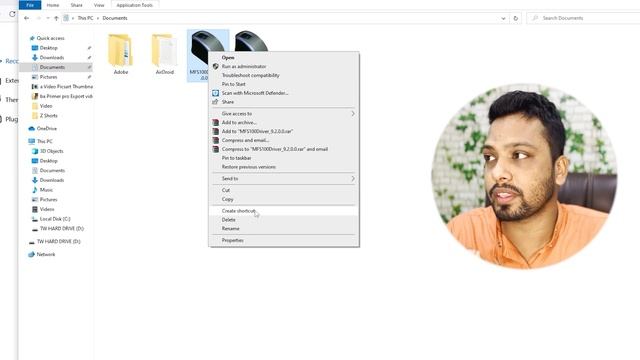This screenshot has width=640, height=360.
Task: Open the File ribbon tab
Action: pos(30,5)
